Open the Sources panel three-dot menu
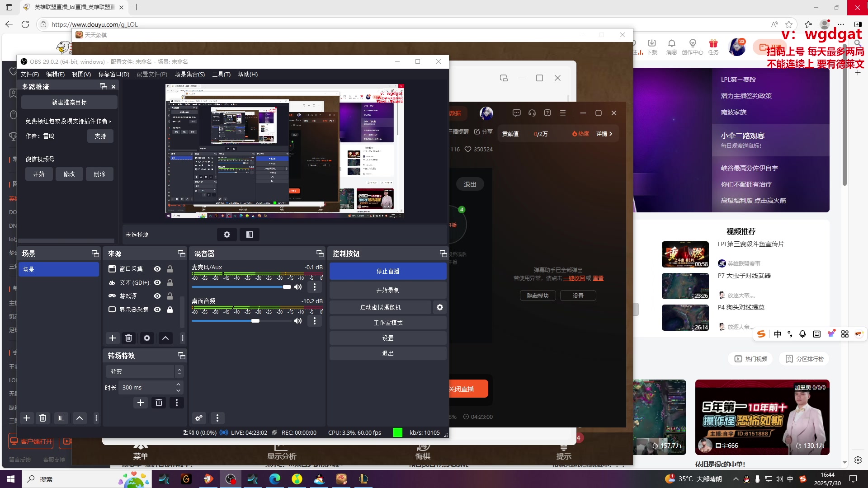Screen dimensions: 868x488 pos(183,338)
